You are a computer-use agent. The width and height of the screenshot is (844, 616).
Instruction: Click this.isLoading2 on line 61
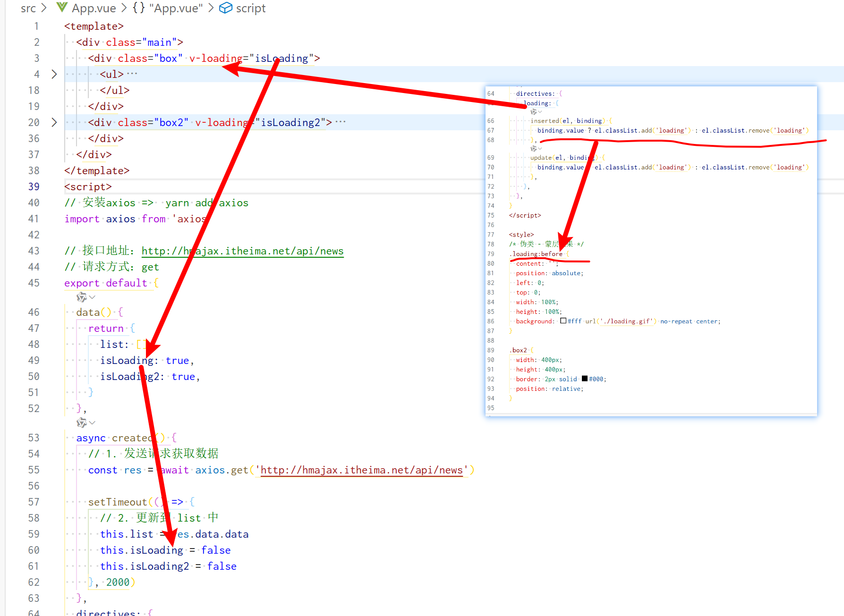(145, 566)
